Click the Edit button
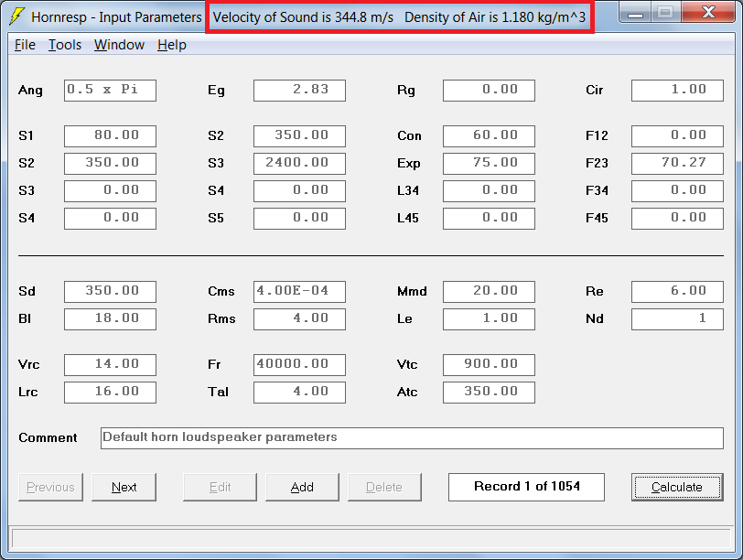743x560 pixels. (x=220, y=487)
